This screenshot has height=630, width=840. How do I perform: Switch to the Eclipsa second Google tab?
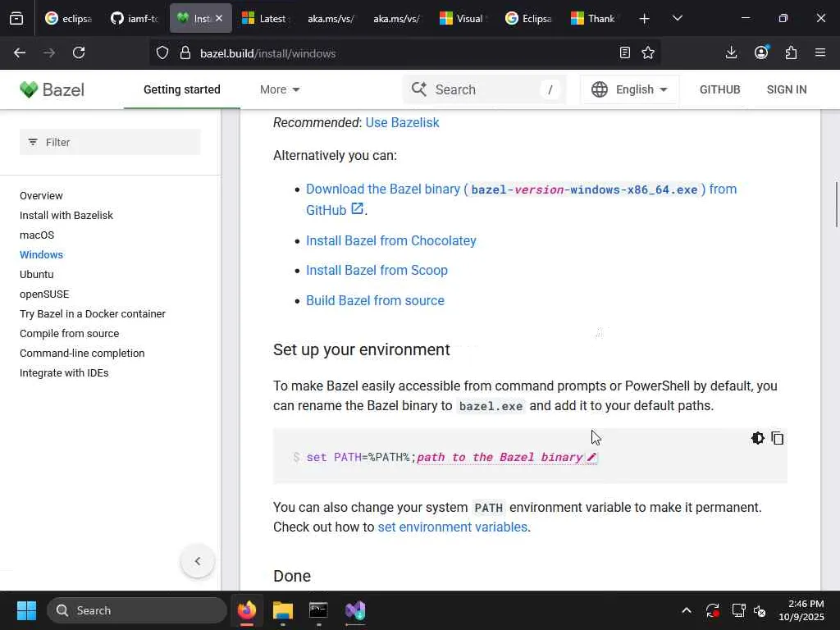(x=528, y=19)
